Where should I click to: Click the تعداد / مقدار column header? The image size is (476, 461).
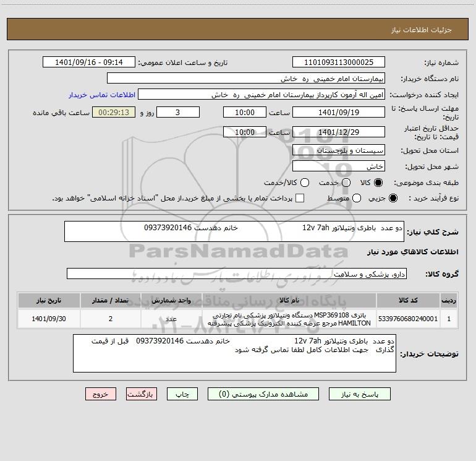click(x=111, y=300)
